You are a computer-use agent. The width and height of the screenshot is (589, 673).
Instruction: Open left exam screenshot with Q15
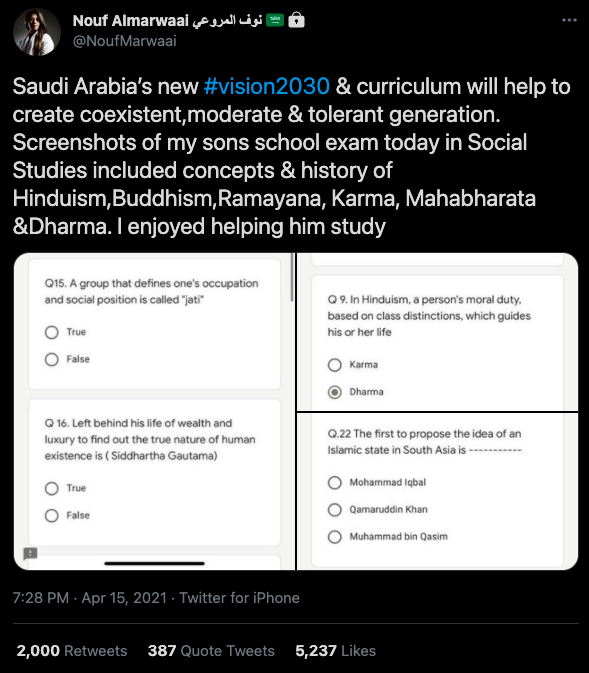click(155, 412)
